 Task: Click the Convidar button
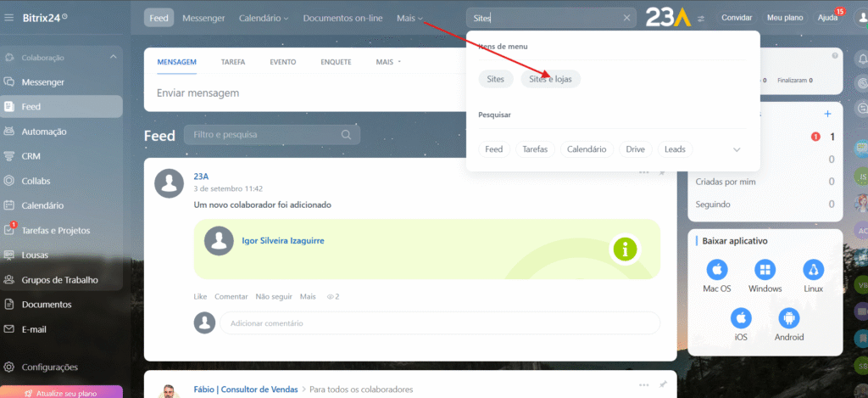(736, 18)
